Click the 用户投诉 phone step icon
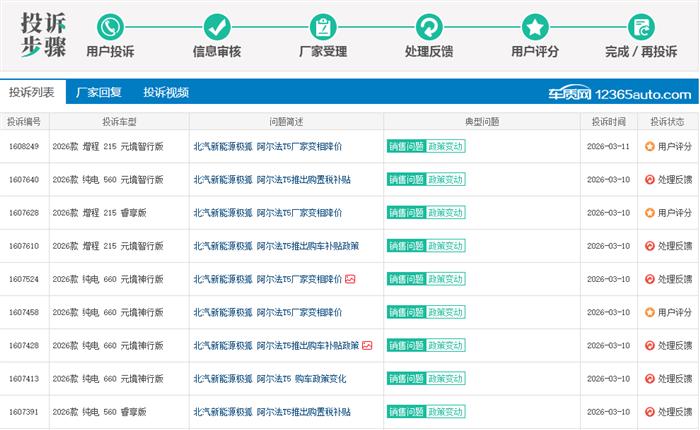Screen dimensions: 700x430 click(110, 27)
